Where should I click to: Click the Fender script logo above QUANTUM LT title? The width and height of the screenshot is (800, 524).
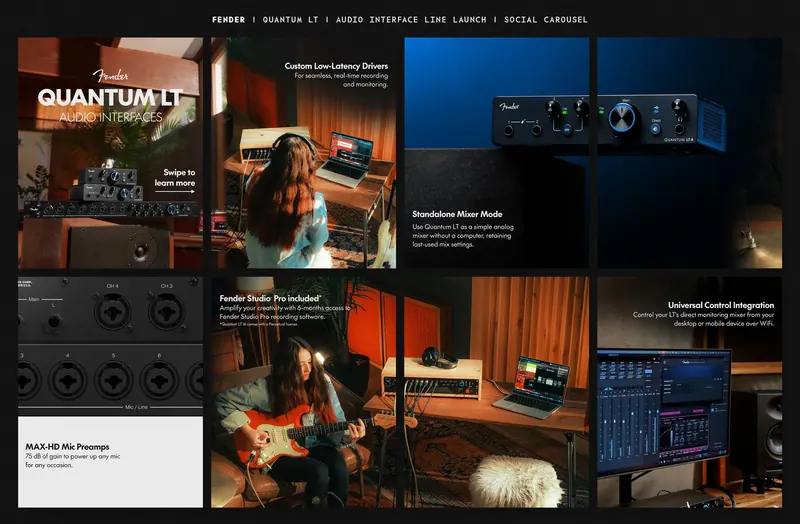111,76
